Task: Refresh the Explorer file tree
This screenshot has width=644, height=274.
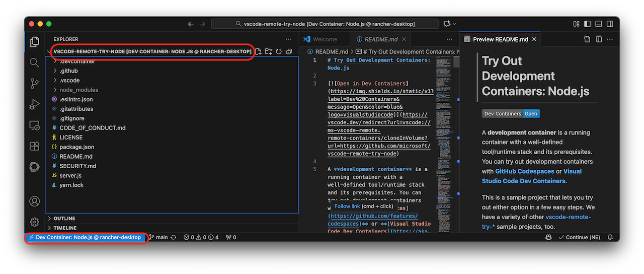Action: (279, 51)
